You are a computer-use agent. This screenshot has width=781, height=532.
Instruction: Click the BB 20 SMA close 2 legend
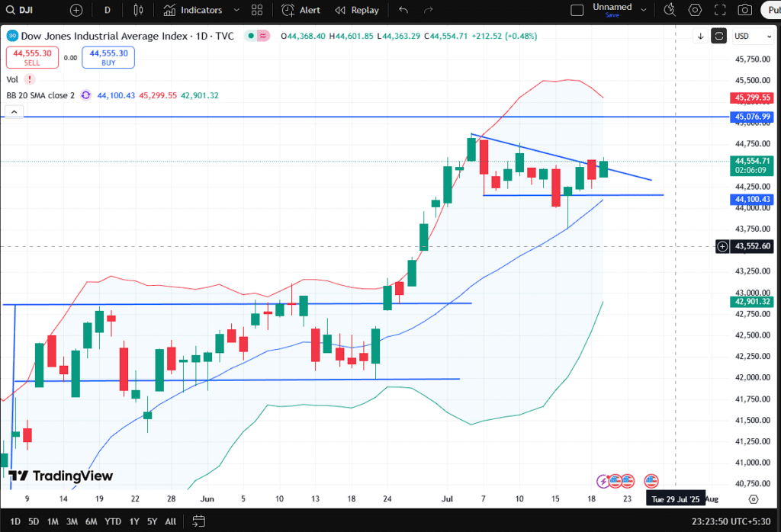pos(40,95)
